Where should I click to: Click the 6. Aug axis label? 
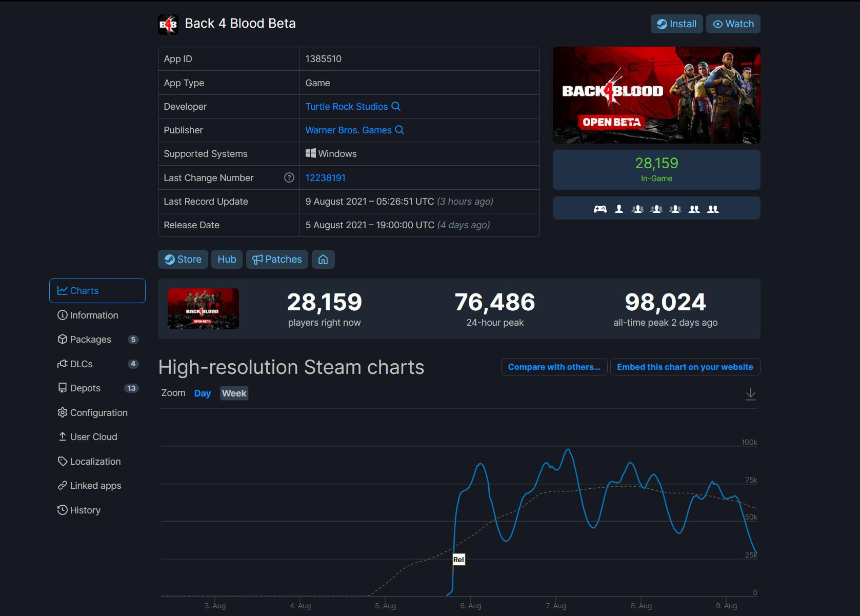pyautogui.click(x=471, y=606)
